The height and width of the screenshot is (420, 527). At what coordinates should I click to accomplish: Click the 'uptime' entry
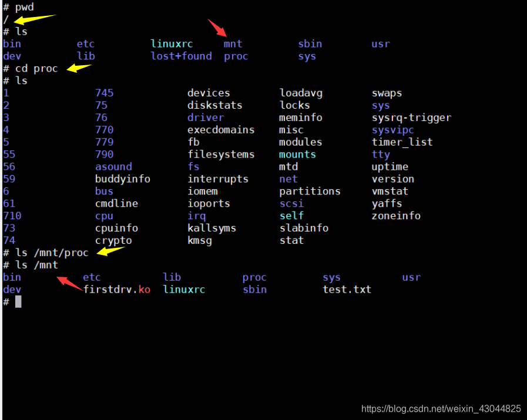(390, 167)
